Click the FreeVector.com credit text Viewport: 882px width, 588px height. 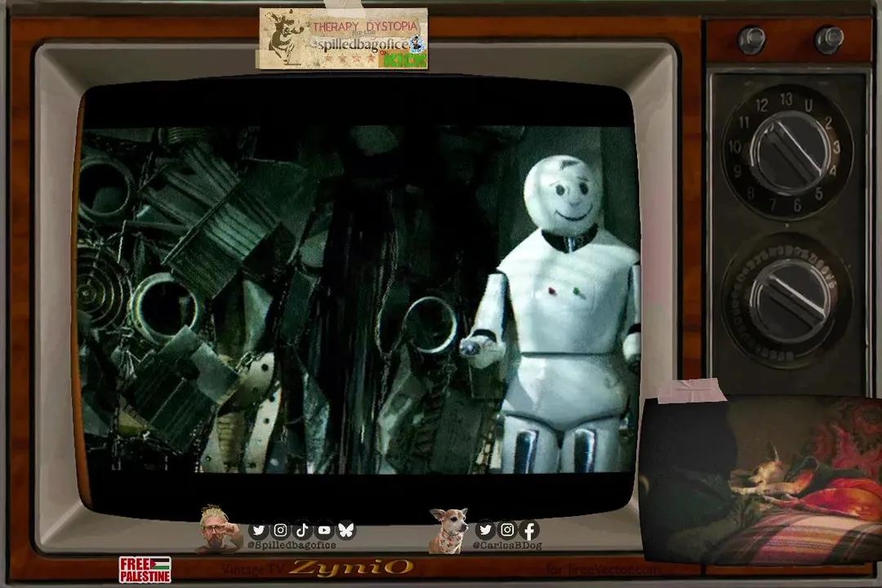pos(602,569)
